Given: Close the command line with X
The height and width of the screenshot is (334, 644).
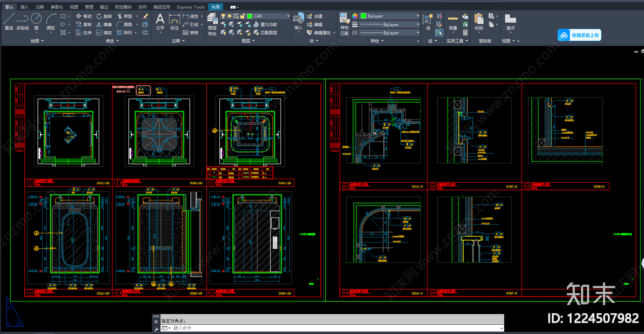Looking at the screenshot, I should click(x=156, y=322).
